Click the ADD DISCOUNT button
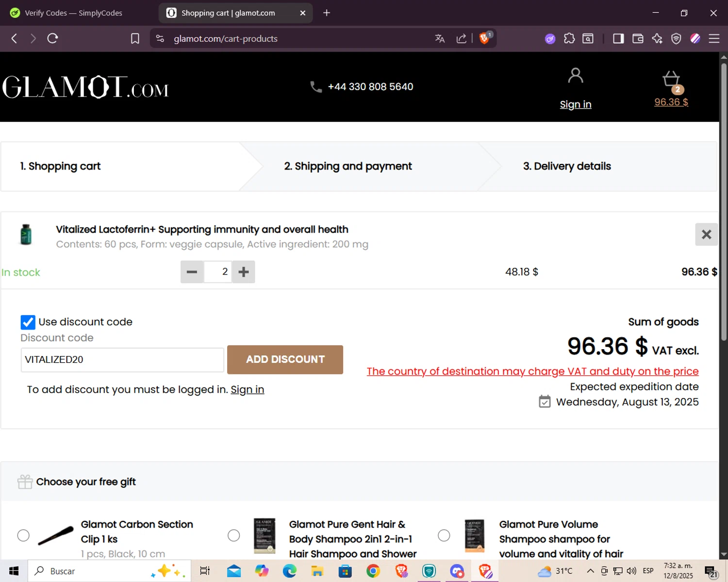728x582 pixels. pyautogui.click(x=285, y=360)
